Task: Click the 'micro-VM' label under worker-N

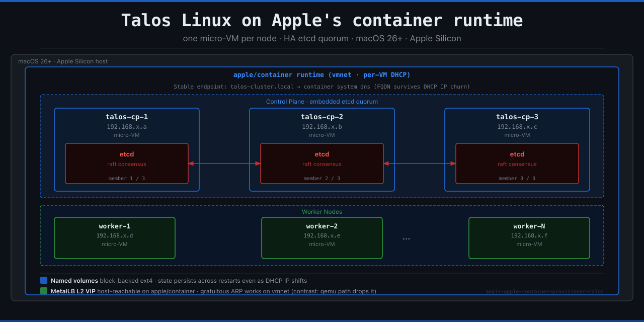Action: (x=529, y=244)
